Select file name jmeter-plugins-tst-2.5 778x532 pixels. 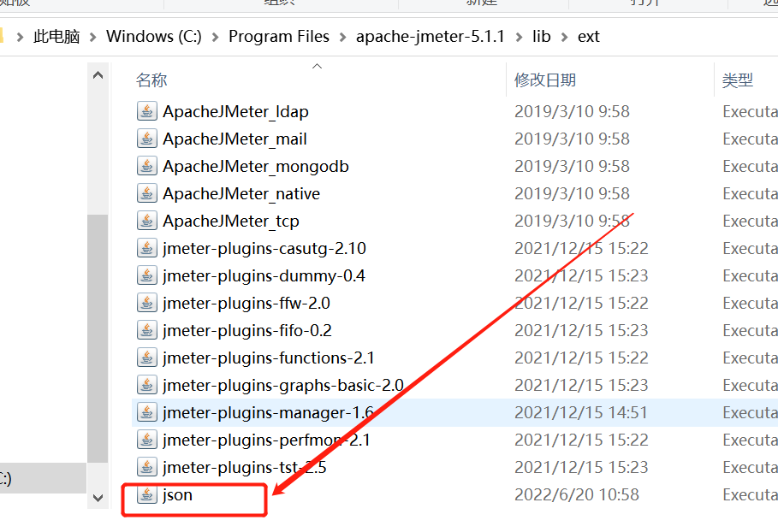coord(245,467)
